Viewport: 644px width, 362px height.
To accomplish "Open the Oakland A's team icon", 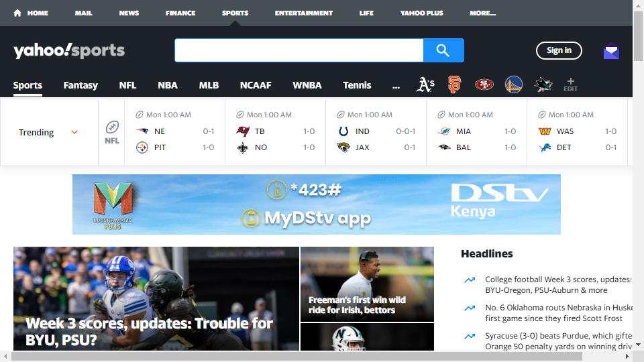I will pos(425,84).
